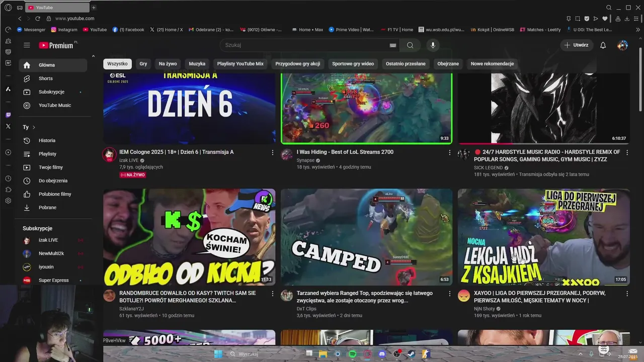The height and width of the screenshot is (362, 644).
Task: Open options for Tarzaned wybiera Ranged Top video
Action: point(450,293)
